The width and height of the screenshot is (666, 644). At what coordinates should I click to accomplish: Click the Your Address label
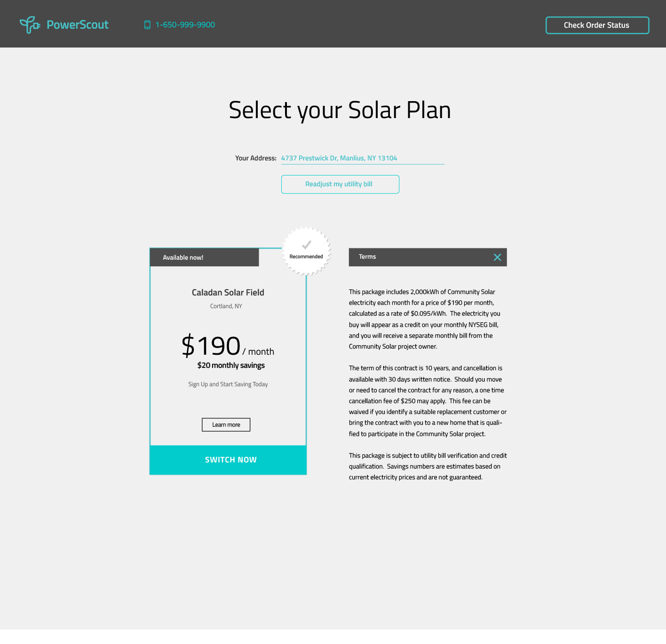coord(256,158)
